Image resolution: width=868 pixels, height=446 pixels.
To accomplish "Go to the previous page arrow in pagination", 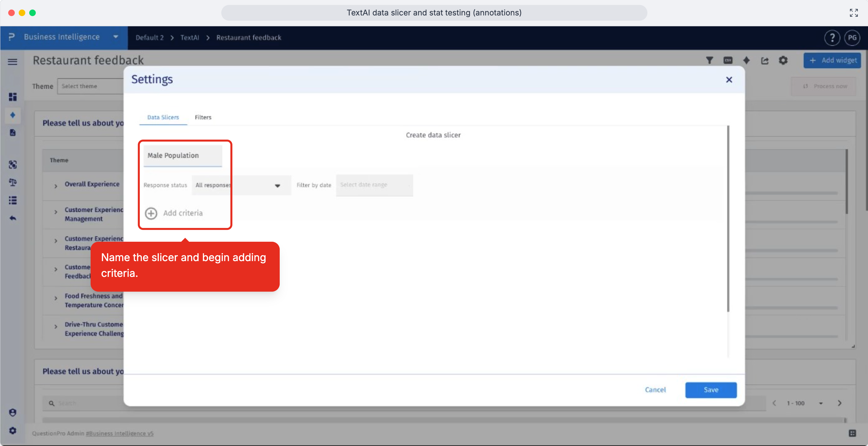I will point(774,403).
